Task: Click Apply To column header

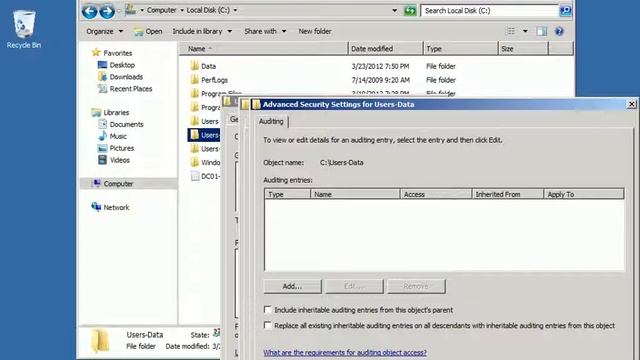Action: coord(584,194)
